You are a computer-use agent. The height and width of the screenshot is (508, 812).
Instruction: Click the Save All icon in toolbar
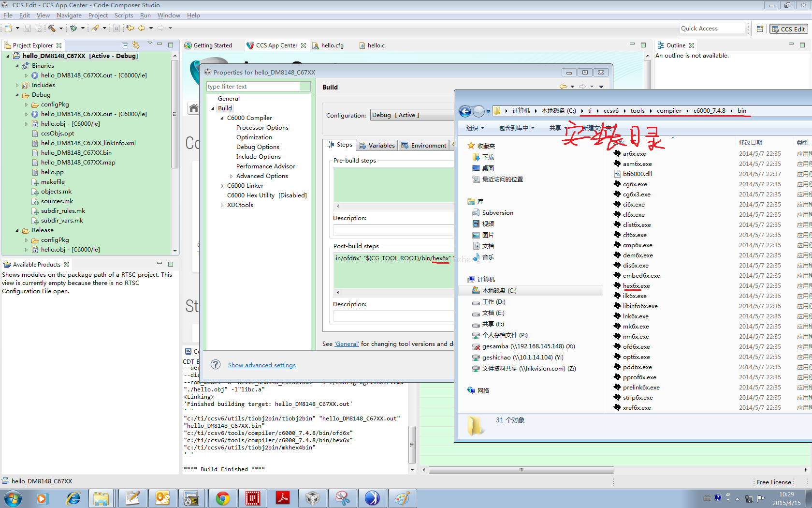tap(38, 28)
